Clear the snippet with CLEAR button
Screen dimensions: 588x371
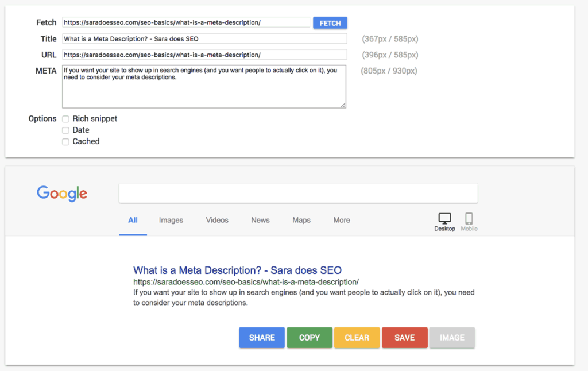click(x=357, y=338)
